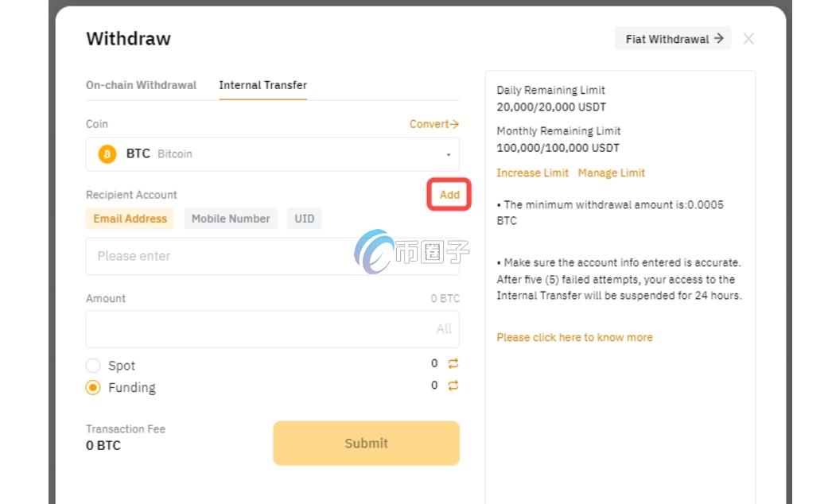Click the recipient "Please enter" field
This screenshot has height=504, width=828.
(223, 256)
